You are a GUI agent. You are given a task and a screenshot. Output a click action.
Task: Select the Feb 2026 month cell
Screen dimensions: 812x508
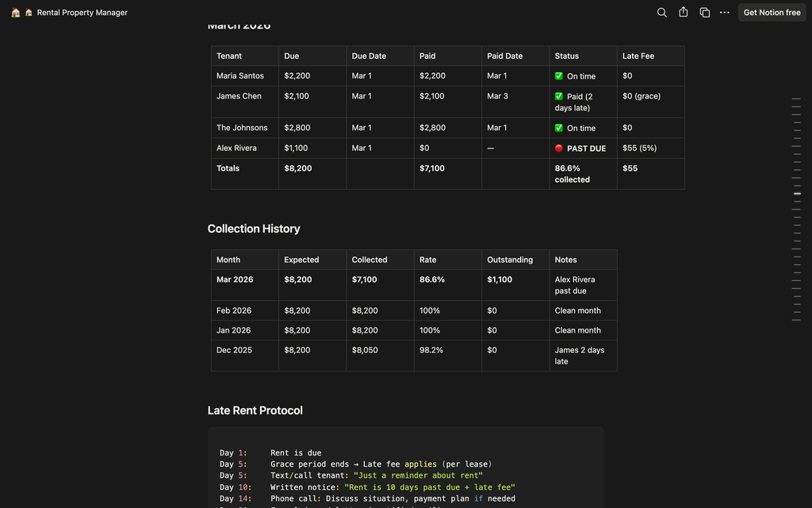244,310
